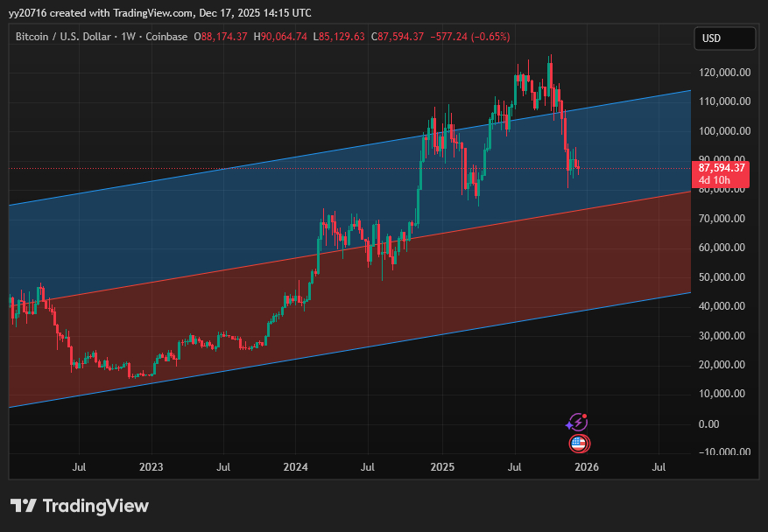Click the open value O88,174.37
The height and width of the screenshot is (532, 768).
coord(221,37)
